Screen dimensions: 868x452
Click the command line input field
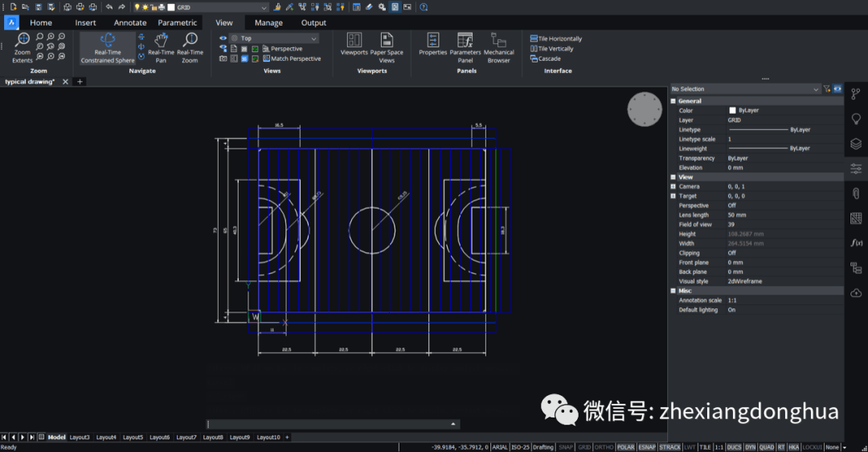pos(330,424)
